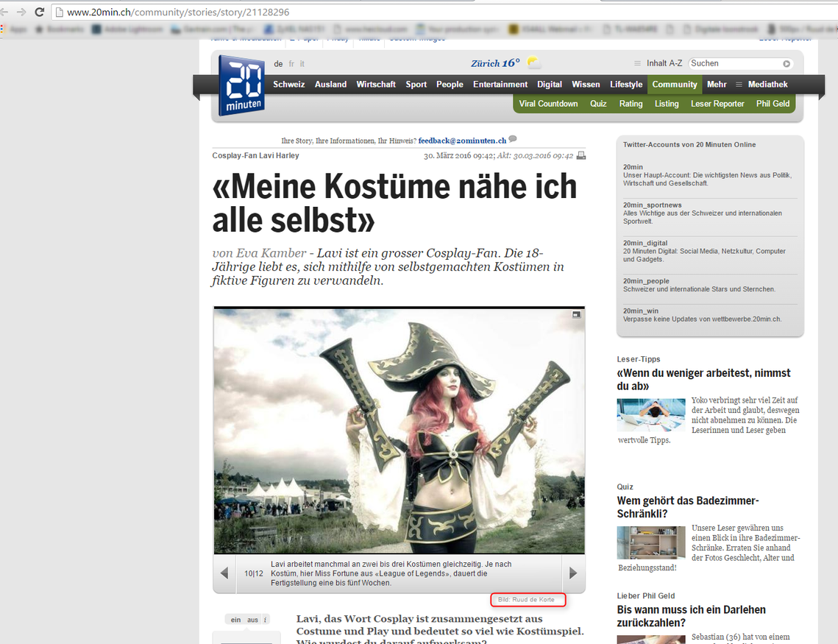This screenshot has width=838, height=644.
Task: Click the browser forward arrow
Action: pyautogui.click(x=21, y=12)
